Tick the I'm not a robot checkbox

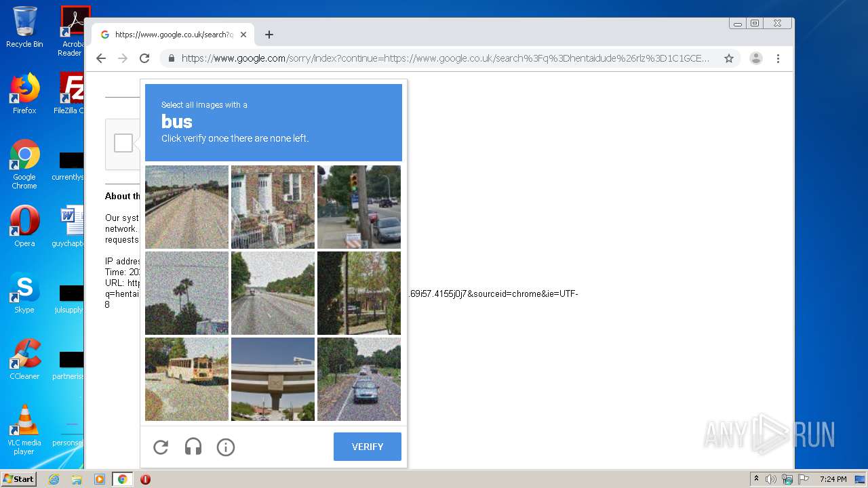[x=123, y=143]
